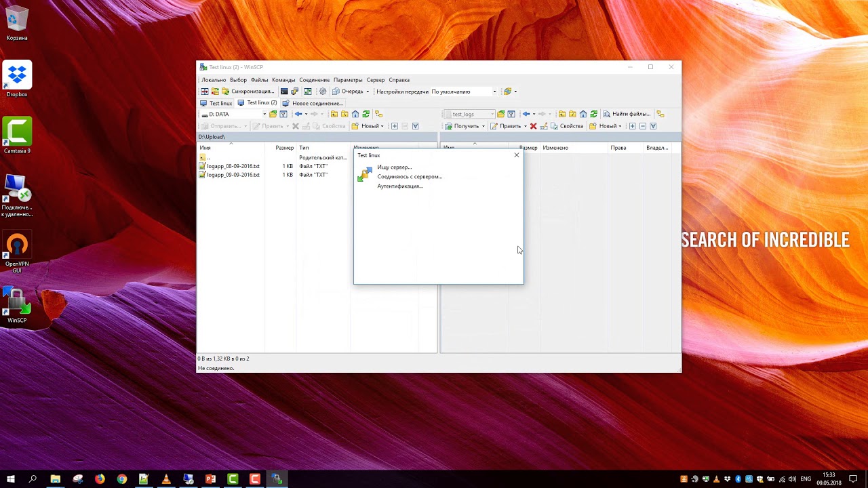Click Firefox icon in taskbar
This screenshot has height=488, width=868.
[100, 479]
